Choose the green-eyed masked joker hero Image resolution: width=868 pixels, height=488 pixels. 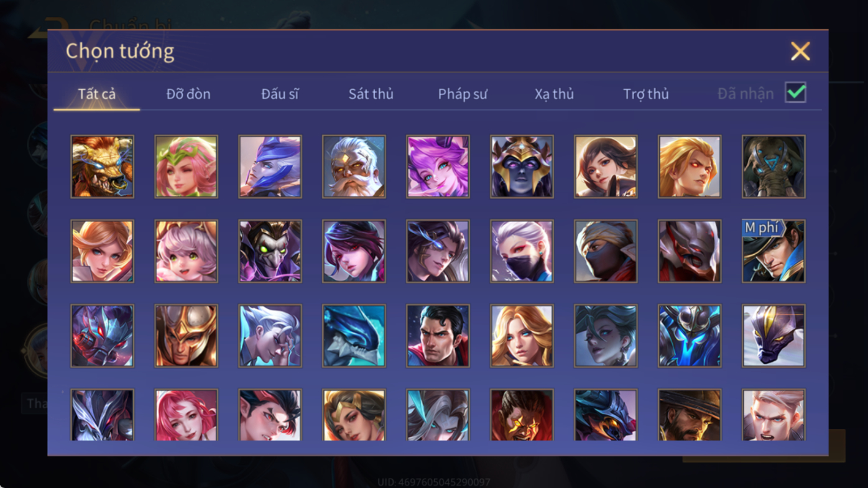click(x=270, y=251)
